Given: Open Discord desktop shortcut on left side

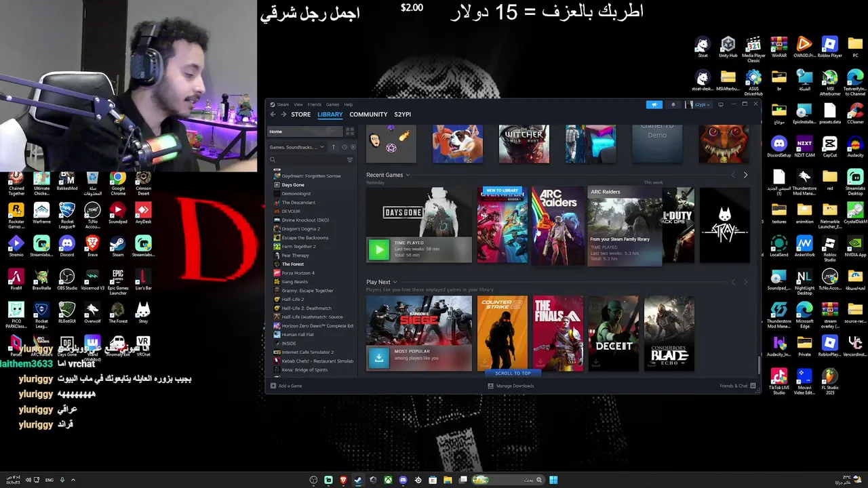Looking at the screenshot, I should tap(66, 246).
